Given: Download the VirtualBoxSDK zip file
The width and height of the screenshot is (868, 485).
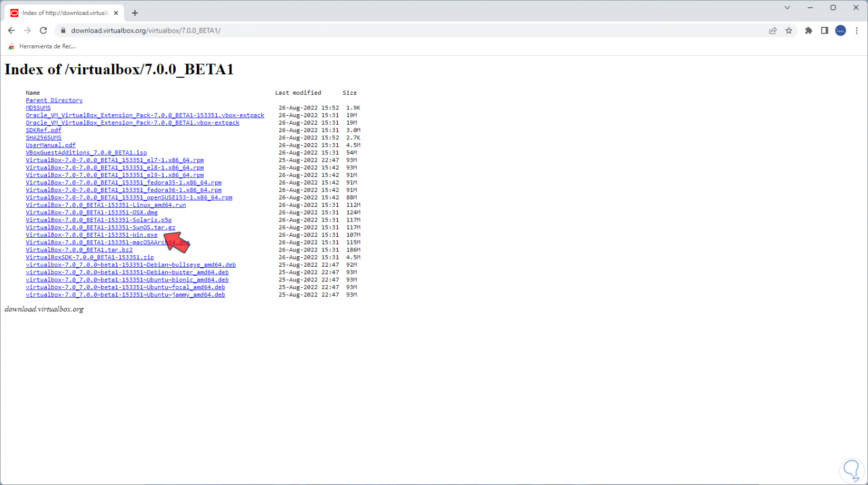Looking at the screenshot, I should (x=90, y=258).
